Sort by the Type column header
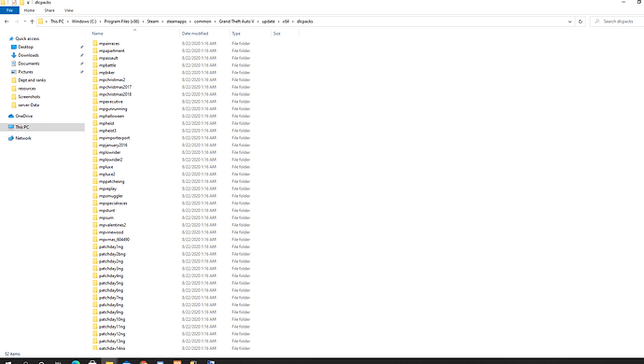Viewport: 644px width, 364px height. [x=236, y=34]
